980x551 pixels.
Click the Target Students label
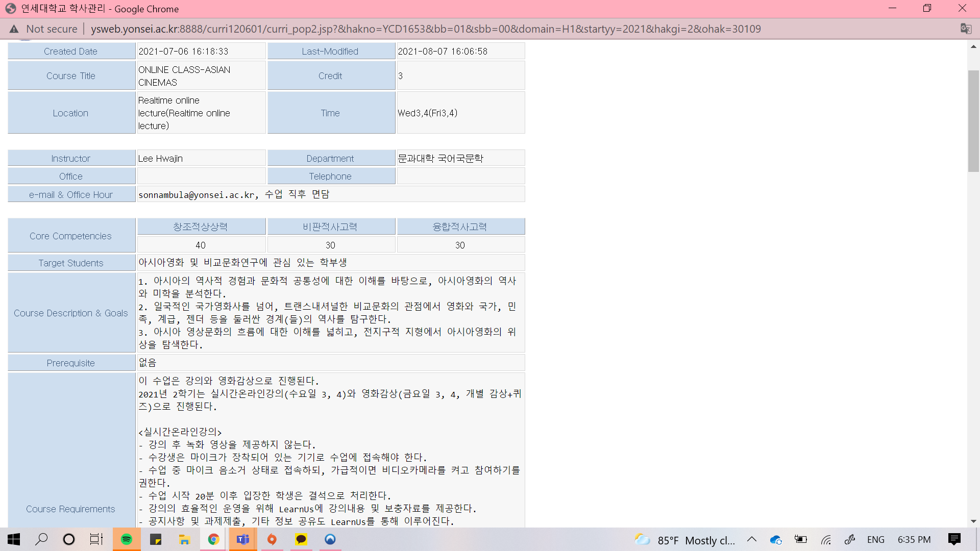[x=71, y=263]
